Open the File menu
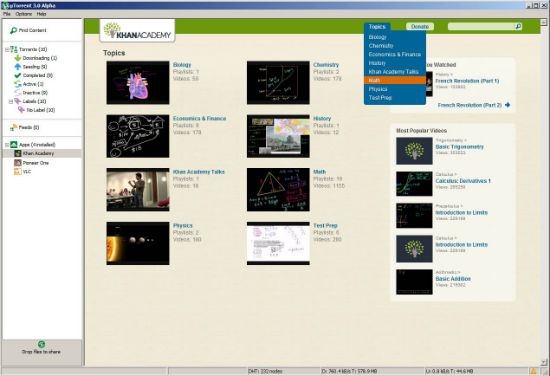 tap(7, 14)
